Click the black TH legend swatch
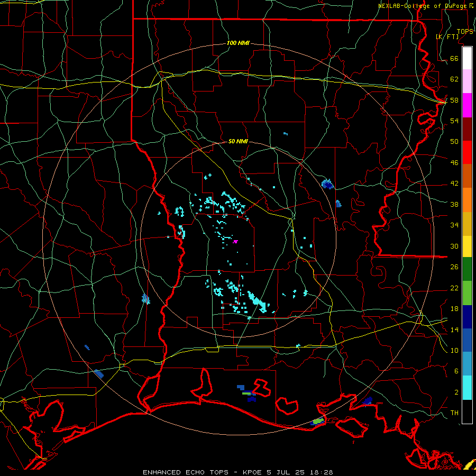Viewport: 476px width, 476px height. (x=467, y=411)
